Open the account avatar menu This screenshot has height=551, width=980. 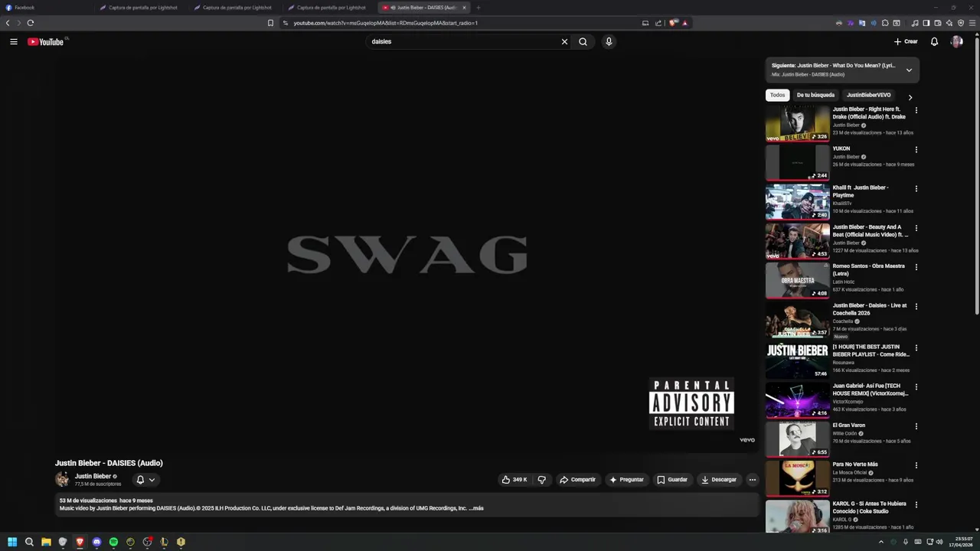956,41
